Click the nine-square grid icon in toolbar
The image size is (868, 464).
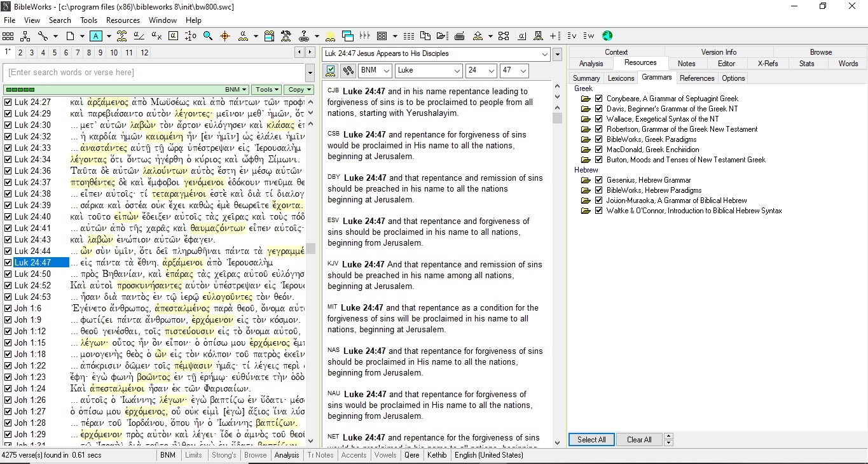(8, 36)
